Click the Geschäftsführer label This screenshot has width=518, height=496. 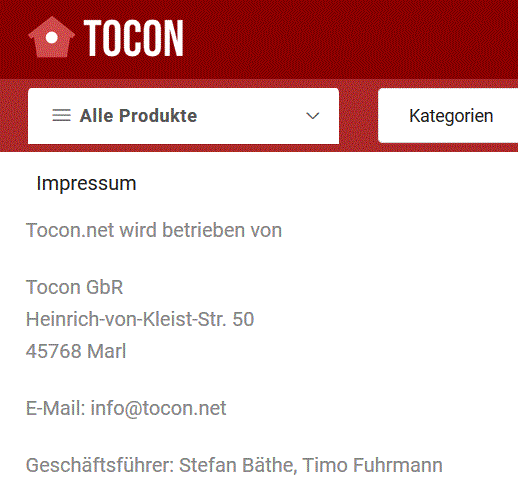point(100,465)
